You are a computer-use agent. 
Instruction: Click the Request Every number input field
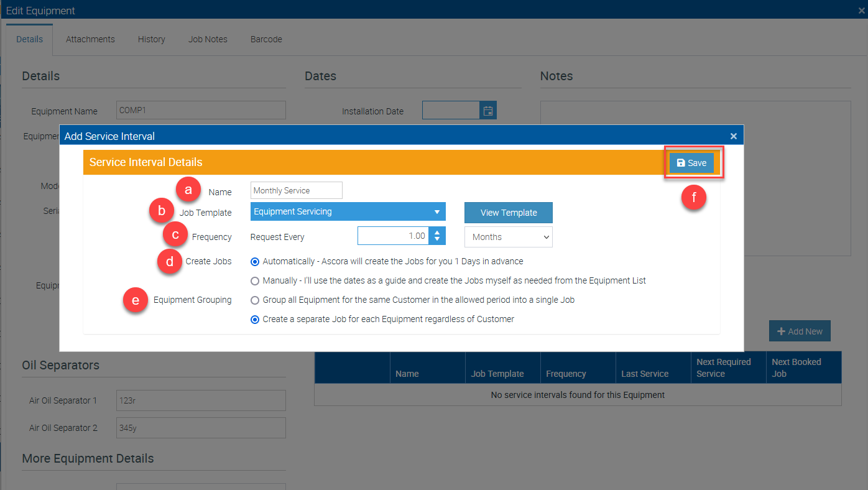[393, 236]
